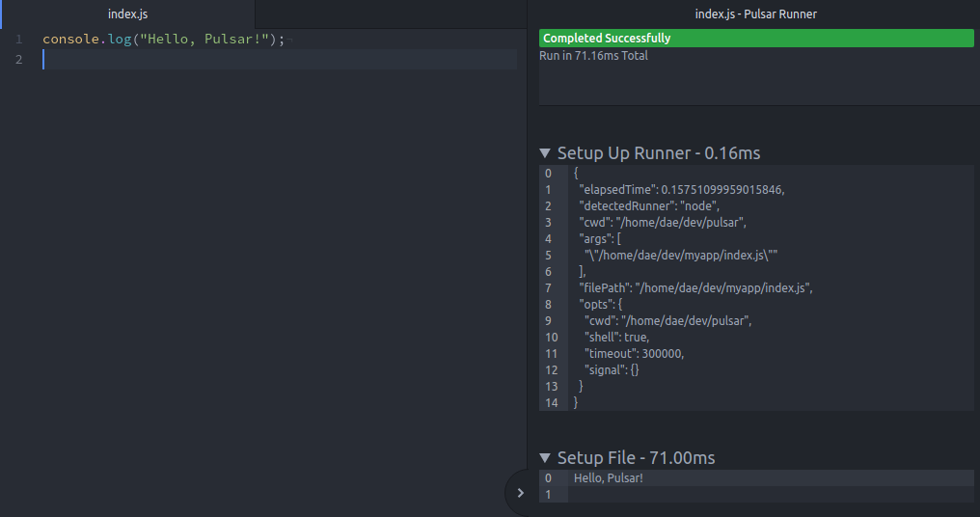Collapse the Setup File section
Screen dimensions: 980x517
click(x=545, y=457)
